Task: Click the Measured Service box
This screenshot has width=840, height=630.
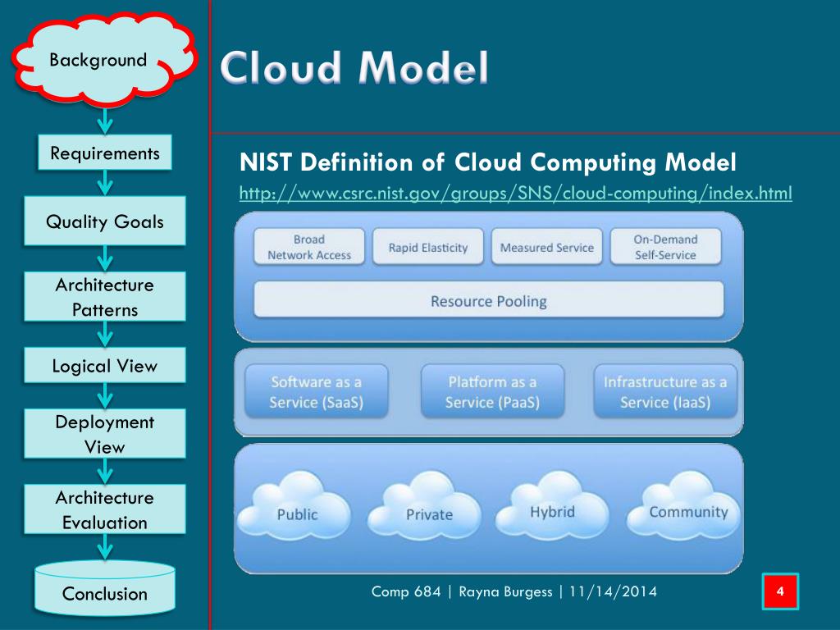Action: click(x=547, y=247)
